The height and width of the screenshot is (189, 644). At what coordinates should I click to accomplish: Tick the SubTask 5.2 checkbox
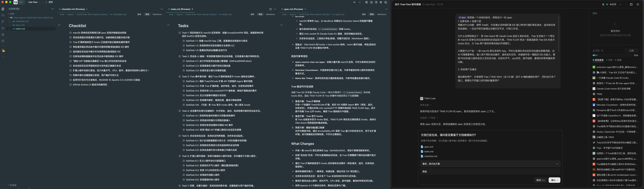[184, 145]
